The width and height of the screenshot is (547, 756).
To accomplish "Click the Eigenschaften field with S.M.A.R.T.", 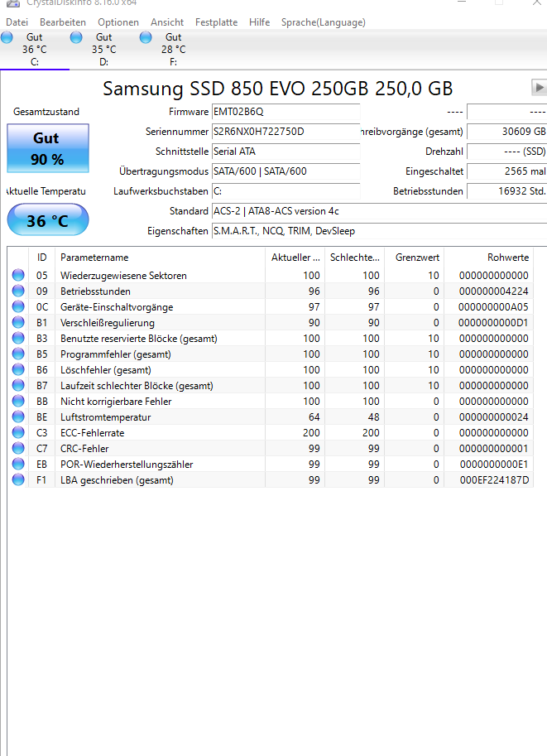I will [379, 231].
